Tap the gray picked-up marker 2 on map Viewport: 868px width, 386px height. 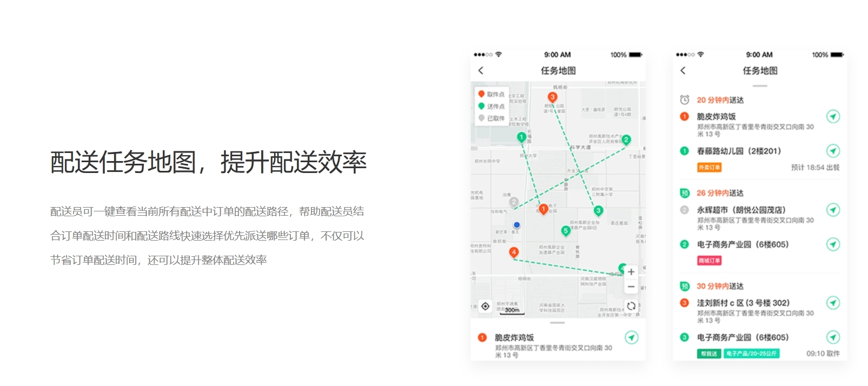pyautogui.click(x=514, y=203)
